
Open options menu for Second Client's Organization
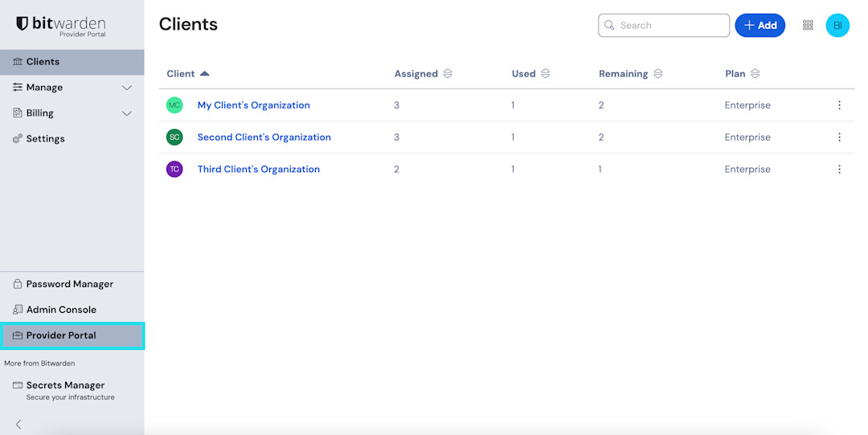click(839, 137)
